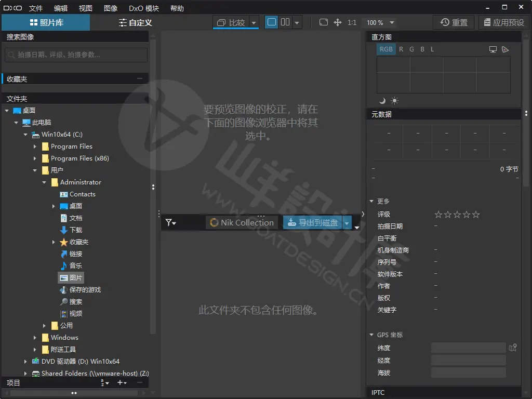Toggle monitor gamut warning icon
532x399 pixels.
(x=493, y=49)
